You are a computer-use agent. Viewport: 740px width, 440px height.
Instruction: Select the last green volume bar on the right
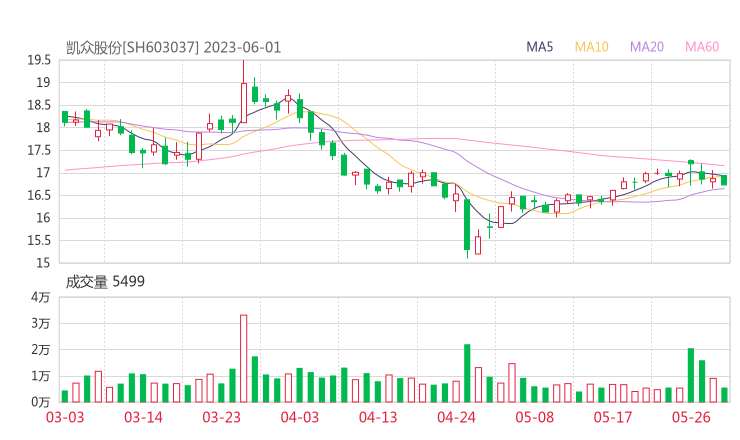pyautogui.click(x=724, y=395)
